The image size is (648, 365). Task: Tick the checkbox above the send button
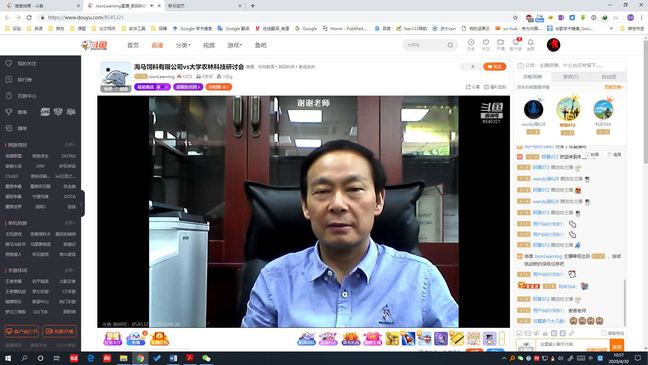tap(604, 333)
